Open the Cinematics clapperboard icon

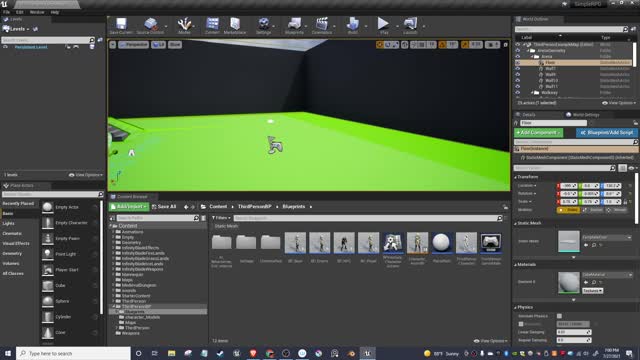[x=322, y=25]
